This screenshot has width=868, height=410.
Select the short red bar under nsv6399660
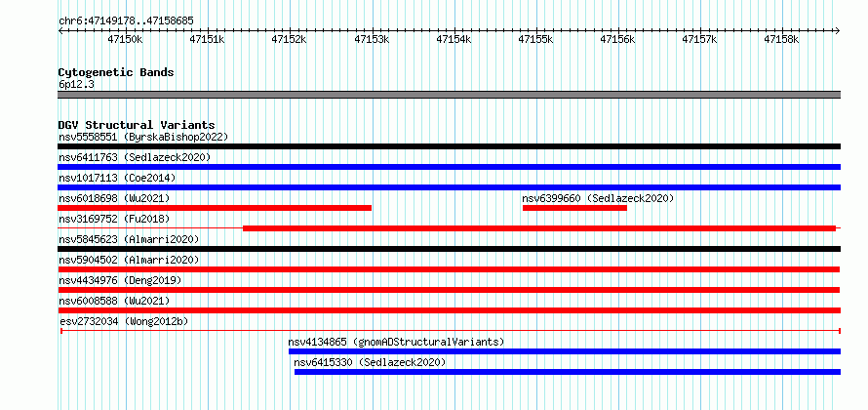coord(574,208)
